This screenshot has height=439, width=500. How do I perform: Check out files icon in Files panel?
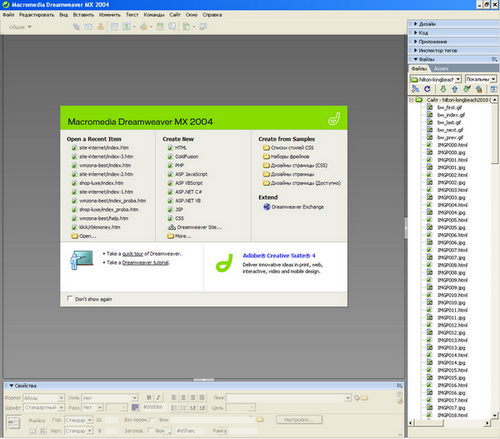(467, 89)
